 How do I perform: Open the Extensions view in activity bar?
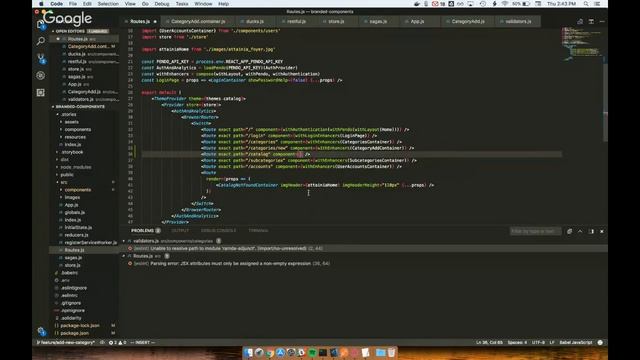click(x=41, y=93)
